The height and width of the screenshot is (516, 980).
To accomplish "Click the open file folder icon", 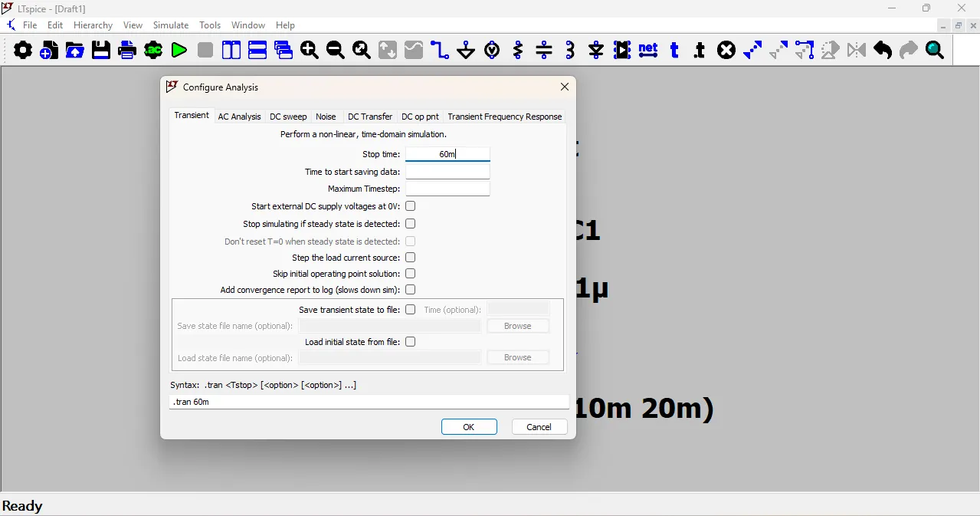I will 75,51.
